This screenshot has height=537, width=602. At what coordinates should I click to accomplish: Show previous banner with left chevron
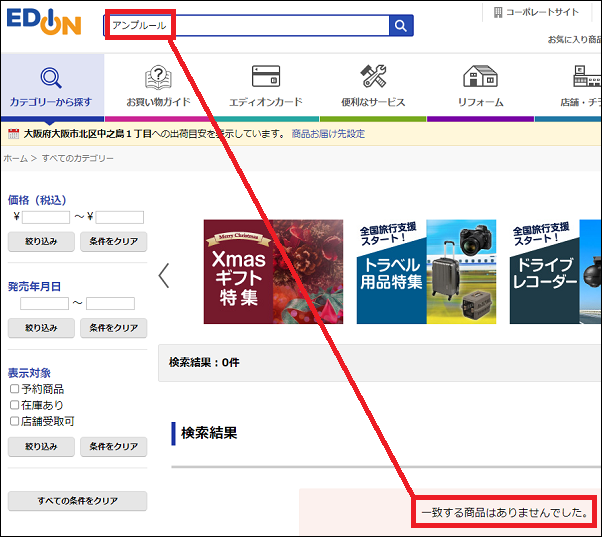pyautogui.click(x=164, y=275)
